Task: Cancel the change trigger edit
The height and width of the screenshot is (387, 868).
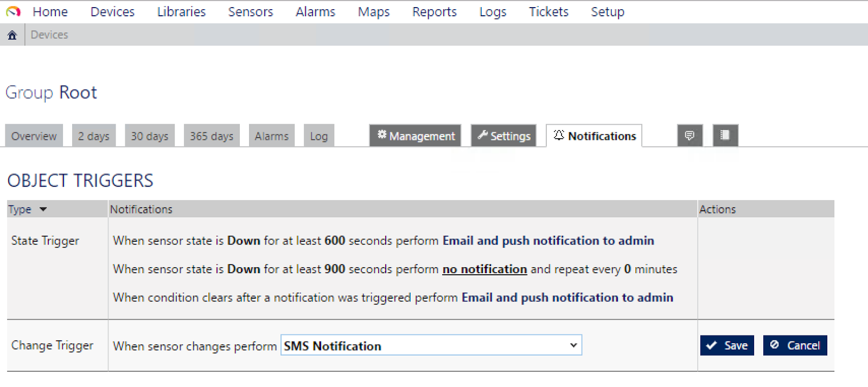Action: tap(795, 345)
